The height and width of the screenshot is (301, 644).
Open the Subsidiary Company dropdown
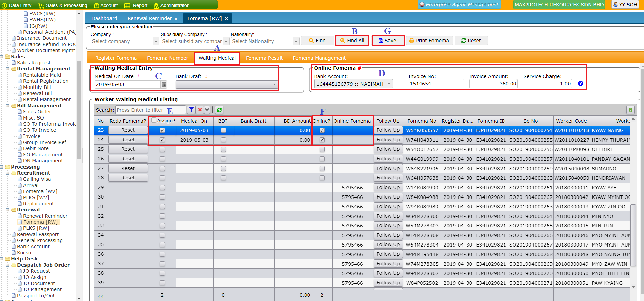coord(226,41)
